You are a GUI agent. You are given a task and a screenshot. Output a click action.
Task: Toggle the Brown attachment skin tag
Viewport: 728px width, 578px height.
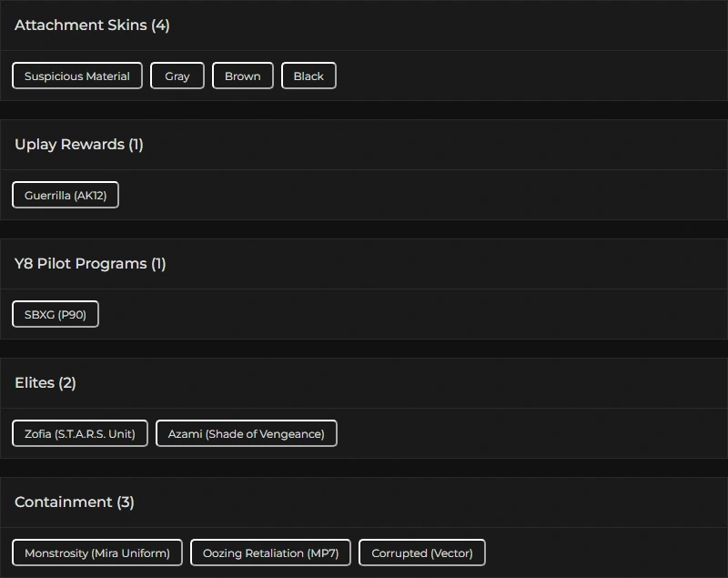click(242, 76)
